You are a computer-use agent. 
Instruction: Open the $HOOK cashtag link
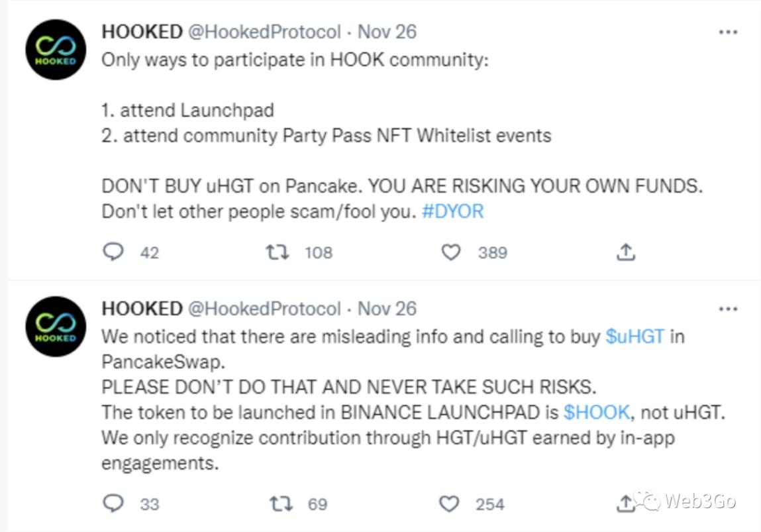596,412
